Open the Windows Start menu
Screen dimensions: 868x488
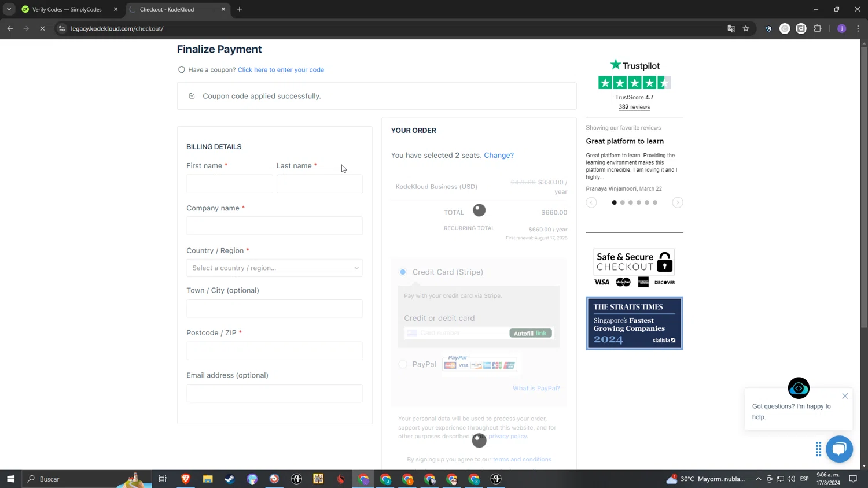[10, 479]
